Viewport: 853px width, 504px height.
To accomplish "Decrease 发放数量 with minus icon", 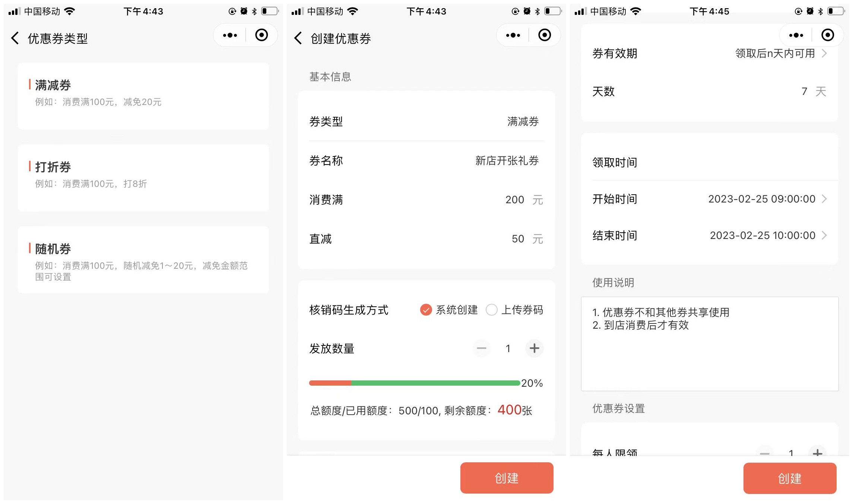I will (482, 348).
